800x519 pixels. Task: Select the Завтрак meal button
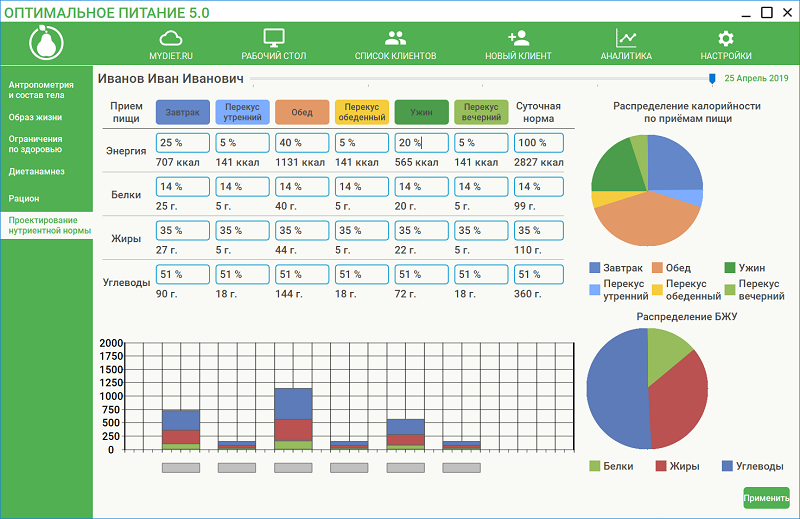pos(182,112)
